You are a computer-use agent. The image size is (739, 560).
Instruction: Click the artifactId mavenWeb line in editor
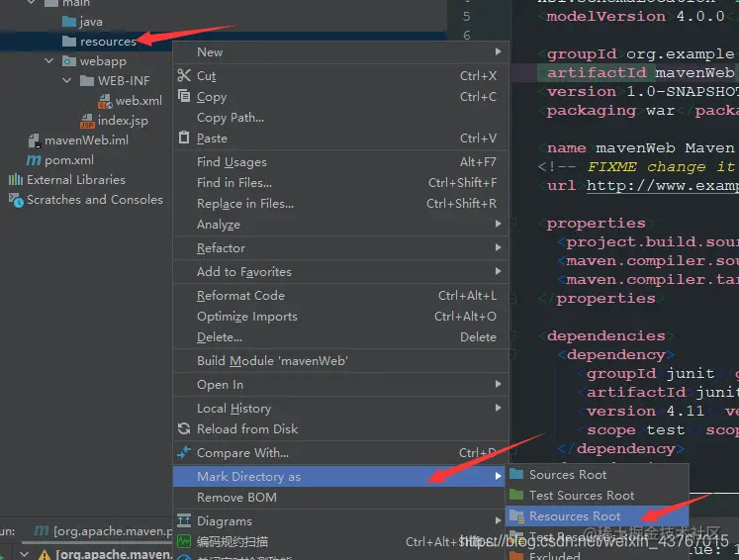[636, 72]
